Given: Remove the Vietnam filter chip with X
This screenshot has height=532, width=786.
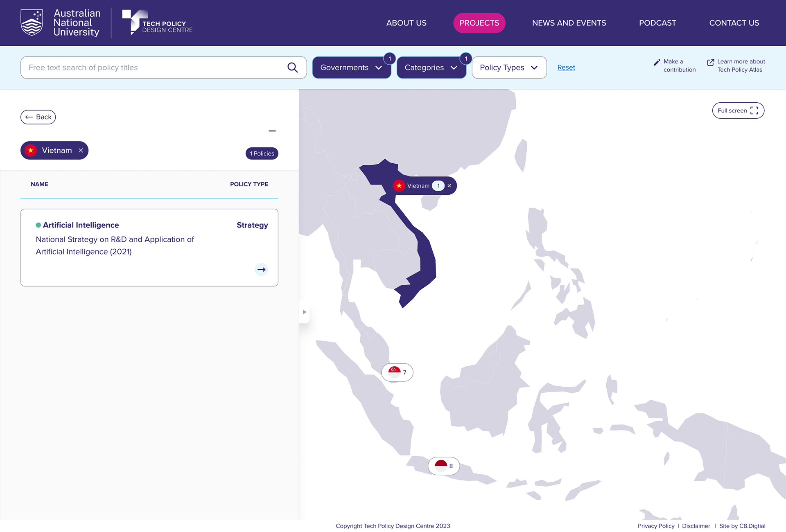Looking at the screenshot, I should (81, 151).
